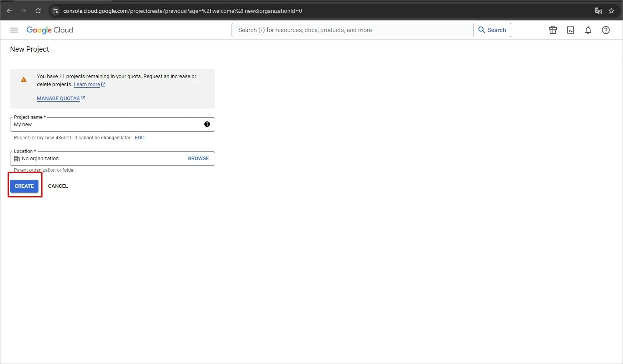The image size is (623, 364).
Task: Click the Google Cloud logo
Action: click(50, 30)
